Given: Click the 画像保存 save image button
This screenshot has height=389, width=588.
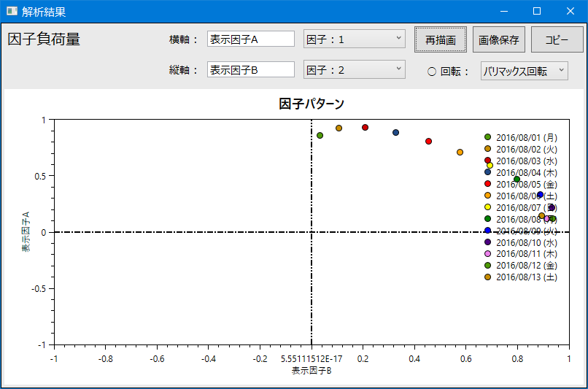Looking at the screenshot, I should click(499, 39).
